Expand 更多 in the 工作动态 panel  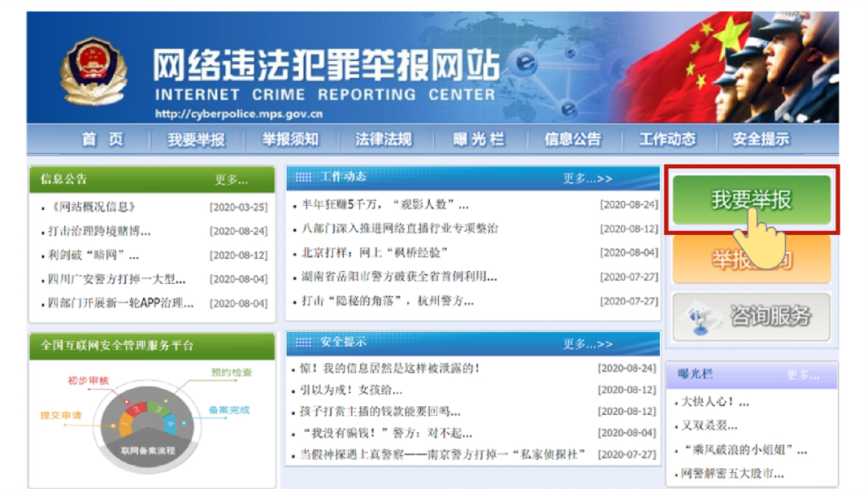tap(587, 179)
